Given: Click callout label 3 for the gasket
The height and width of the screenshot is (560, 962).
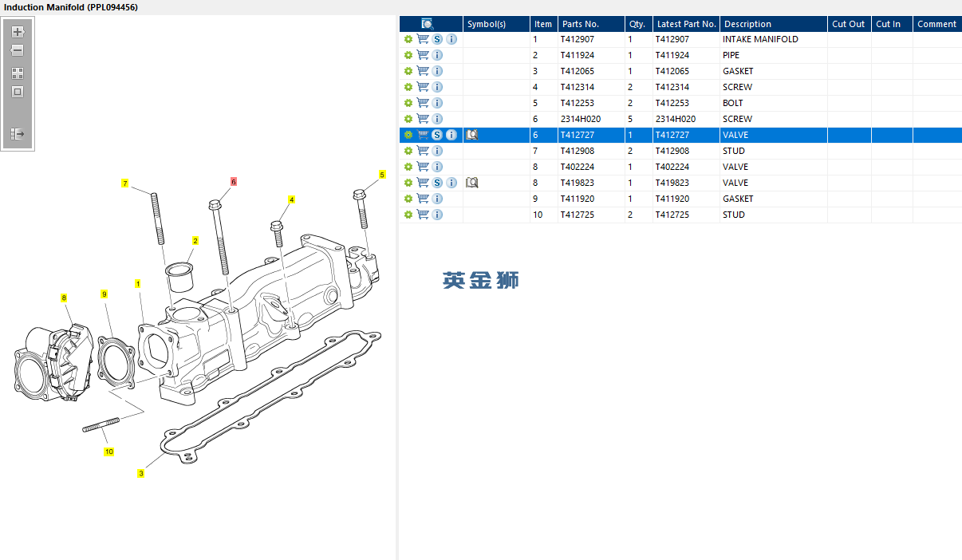Looking at the screenshot, I should (x=141, y=473).
